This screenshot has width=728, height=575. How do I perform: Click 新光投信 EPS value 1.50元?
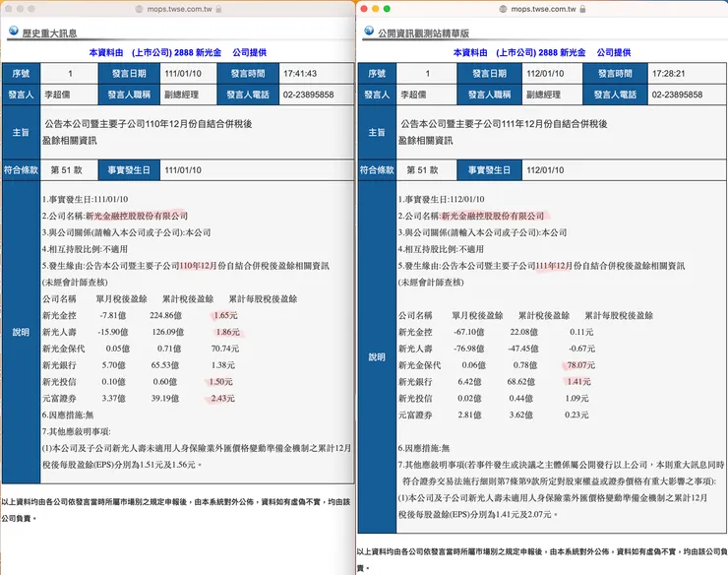tap(220, 382)
